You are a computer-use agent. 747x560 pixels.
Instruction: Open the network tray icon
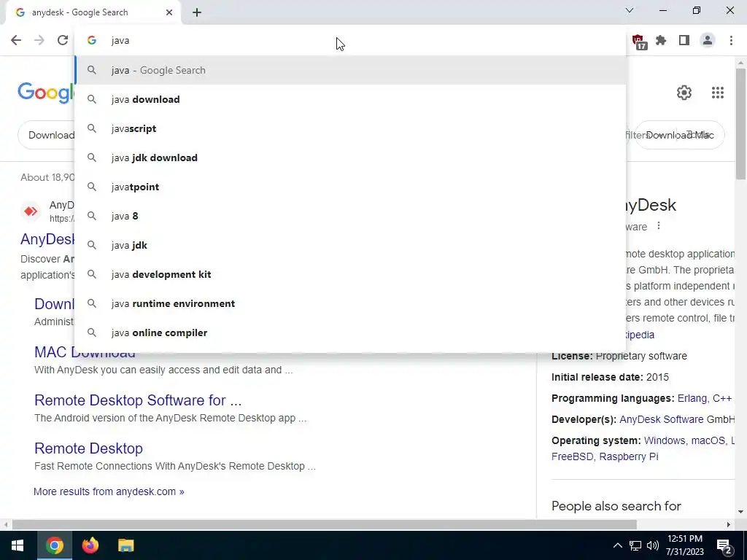click(x=635, y=545)
